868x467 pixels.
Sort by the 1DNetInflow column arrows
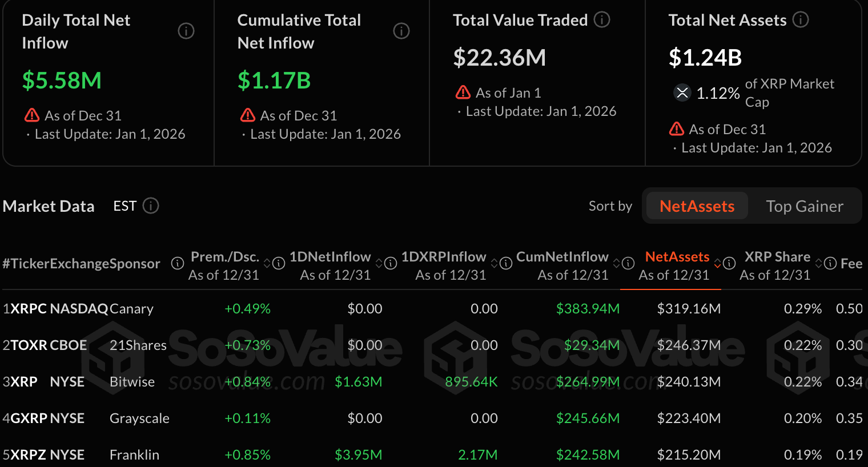[x=379, y=263]
